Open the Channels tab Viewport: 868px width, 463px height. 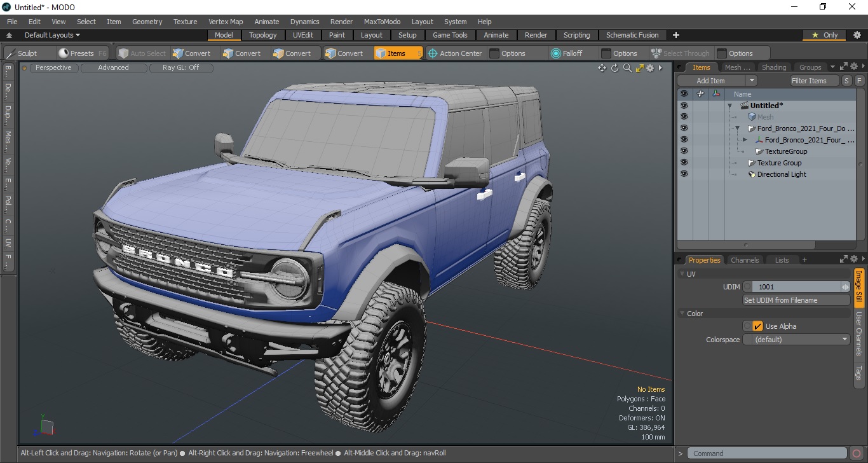coord(745,260)
